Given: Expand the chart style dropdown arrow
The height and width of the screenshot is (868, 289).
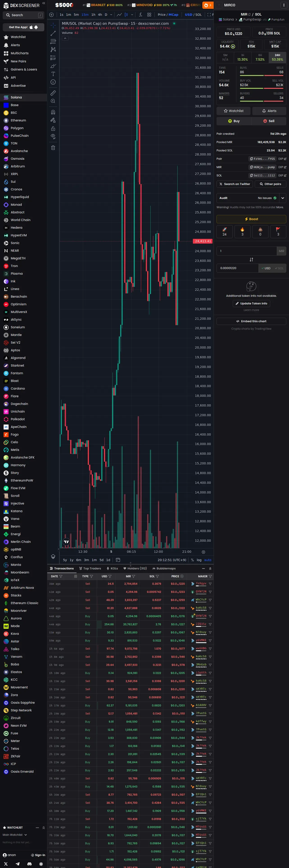Looking at the screenshot, I should click(x=132, y=15).
